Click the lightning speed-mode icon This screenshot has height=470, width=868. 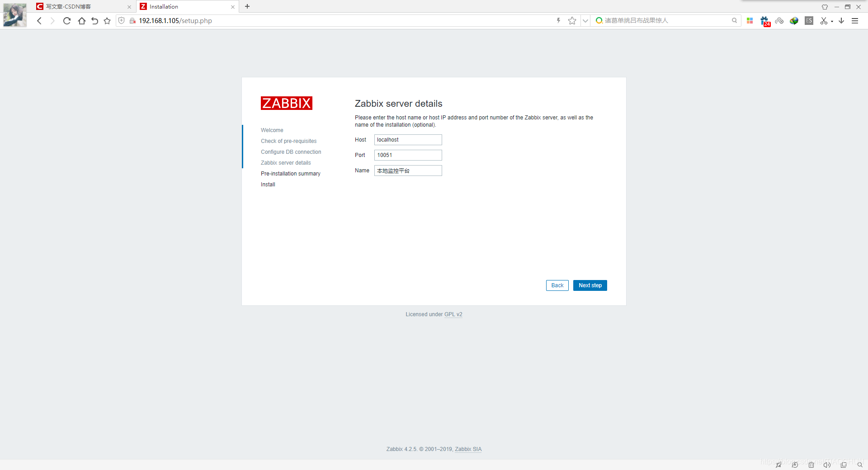click(558, 20)
